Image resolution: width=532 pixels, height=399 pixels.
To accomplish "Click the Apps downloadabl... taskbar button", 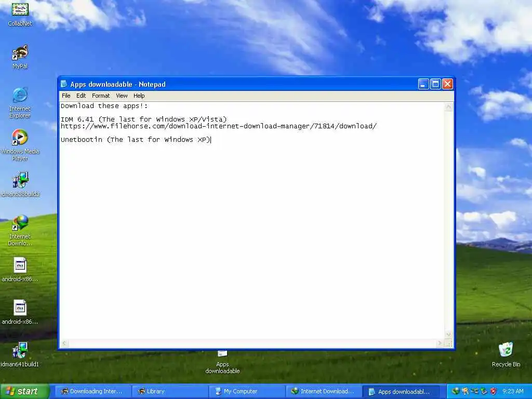I will click(x=401, y=391).
